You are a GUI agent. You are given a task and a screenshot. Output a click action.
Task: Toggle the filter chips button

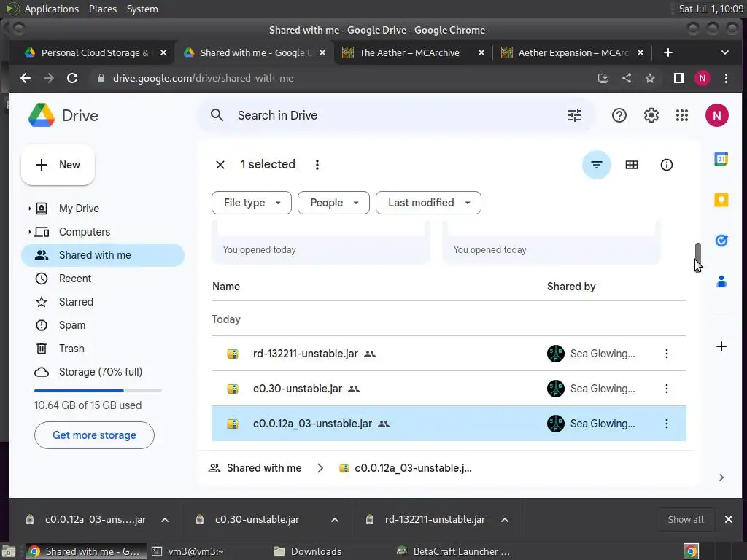(x=597, y=165)
